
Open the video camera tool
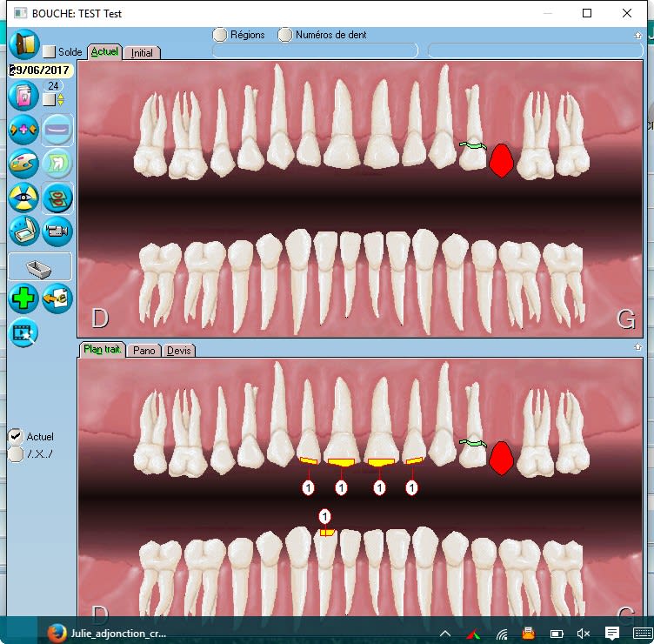tap(57, 231)
